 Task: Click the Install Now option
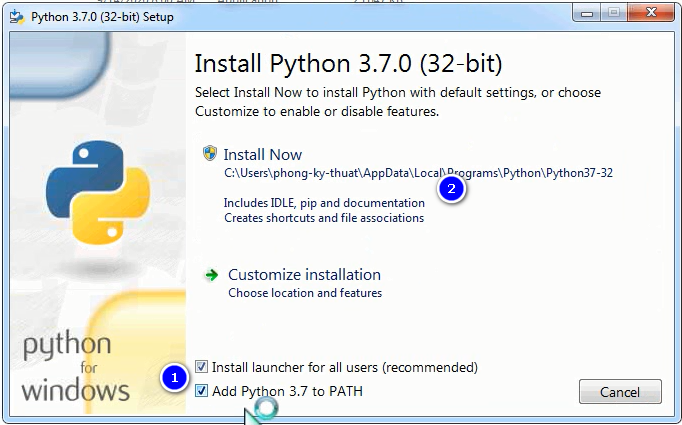(263, 155)
